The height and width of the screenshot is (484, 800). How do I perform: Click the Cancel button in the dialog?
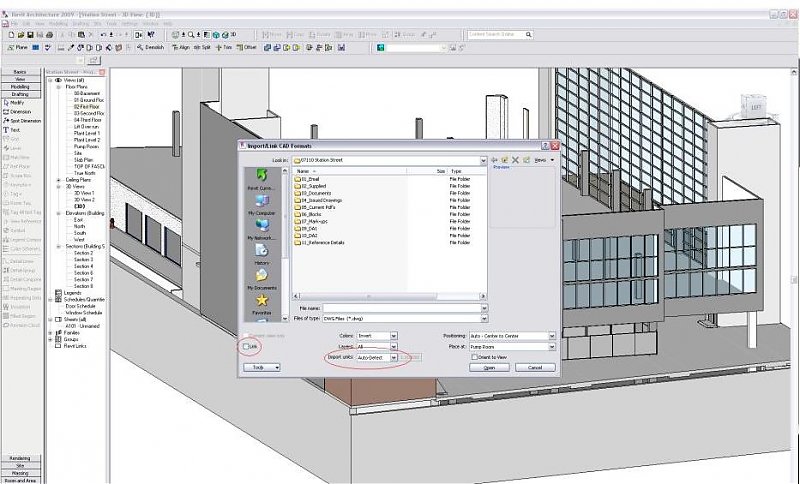coord(535,368)
